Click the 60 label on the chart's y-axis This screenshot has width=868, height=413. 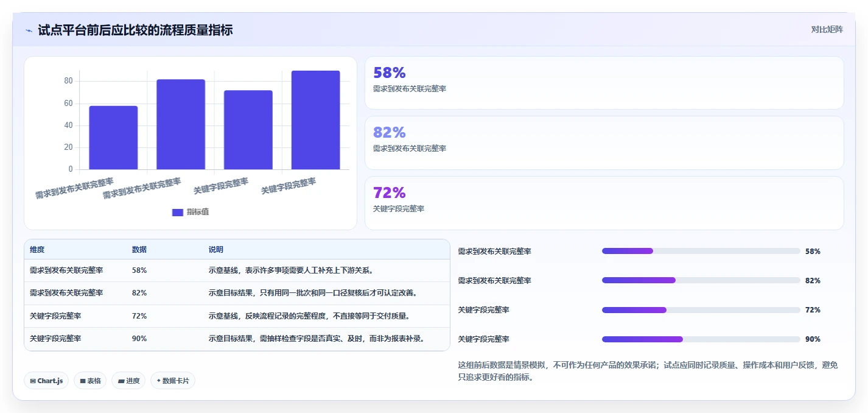(x=68, y=104)
